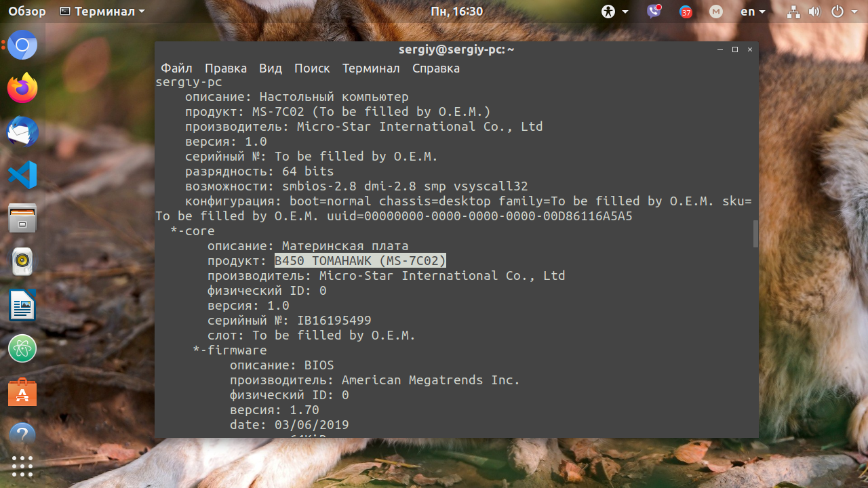Click the line 'описание: BIOS'
868x488 pixels.
pyautogui.click(x=282, y=365)
